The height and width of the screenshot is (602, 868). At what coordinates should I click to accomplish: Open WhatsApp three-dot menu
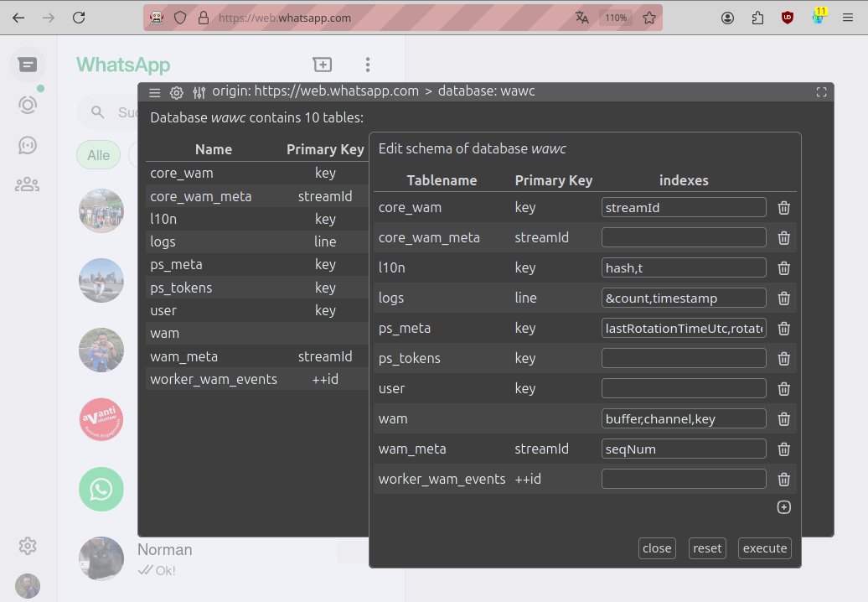click(367, 65)
